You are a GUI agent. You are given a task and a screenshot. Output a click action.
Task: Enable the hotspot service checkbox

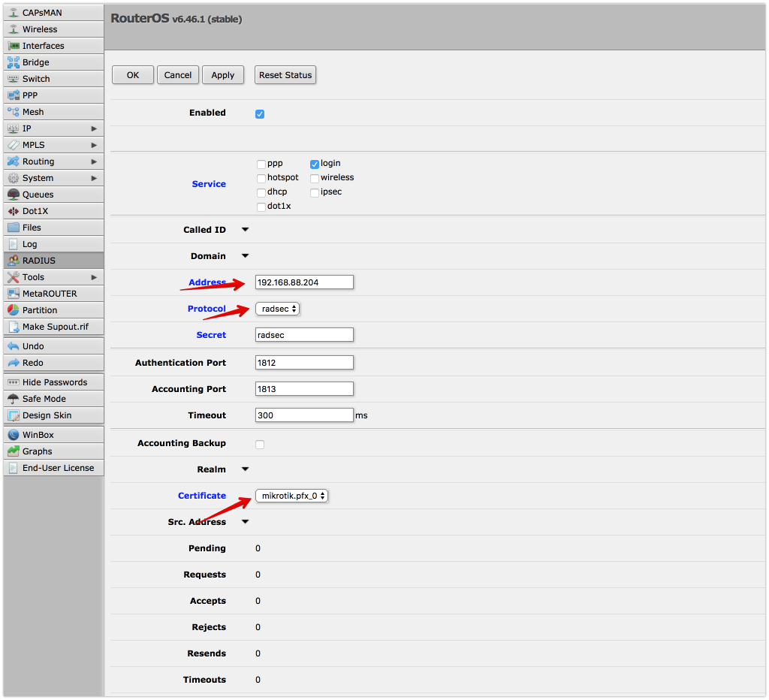[x=261, y=178]
